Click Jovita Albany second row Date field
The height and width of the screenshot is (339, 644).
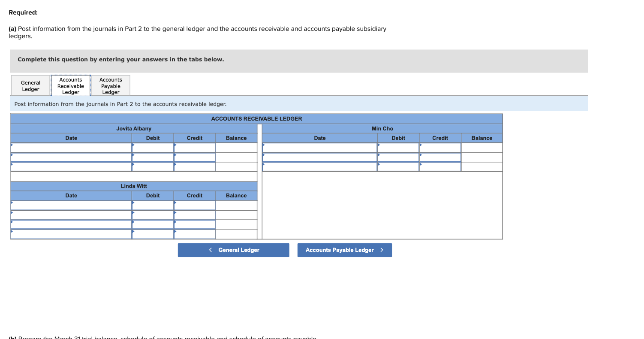pos(71,157)
